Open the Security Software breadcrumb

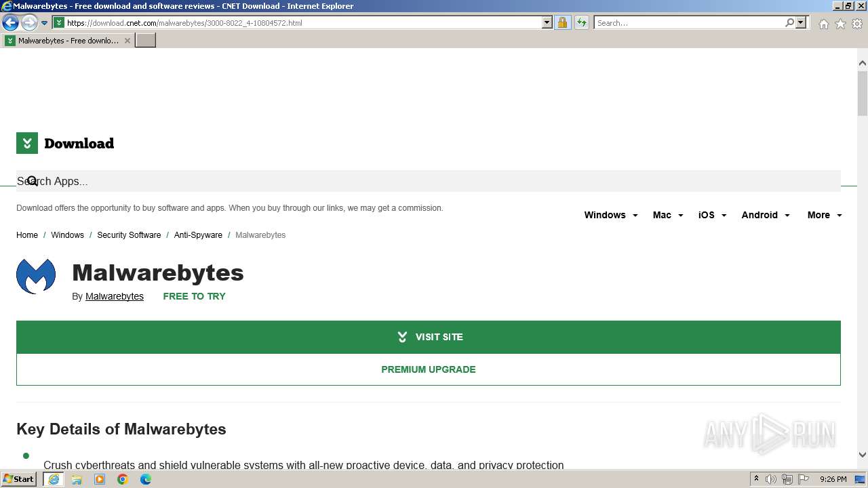129,235
